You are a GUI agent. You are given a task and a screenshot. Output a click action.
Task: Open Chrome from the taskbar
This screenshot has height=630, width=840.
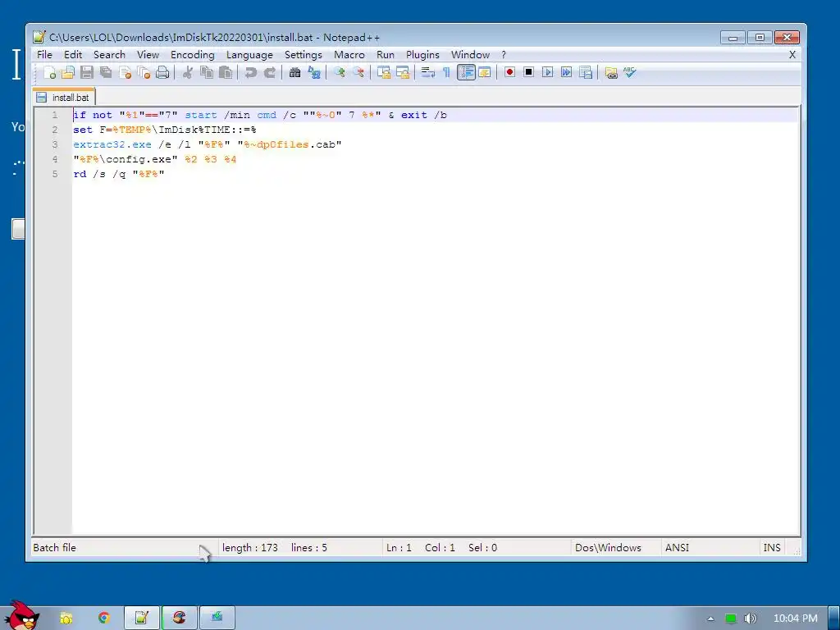pyautogui.click(x=104, y=618)
